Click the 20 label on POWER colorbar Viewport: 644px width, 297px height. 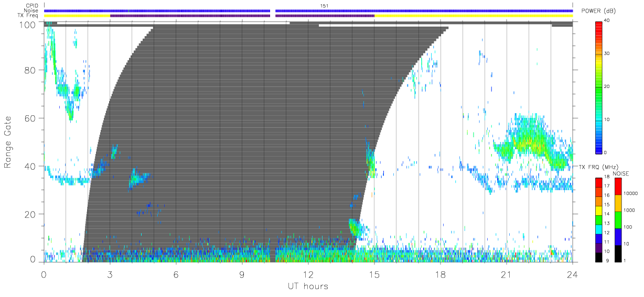pyautogui.click(x=607, y=86)
